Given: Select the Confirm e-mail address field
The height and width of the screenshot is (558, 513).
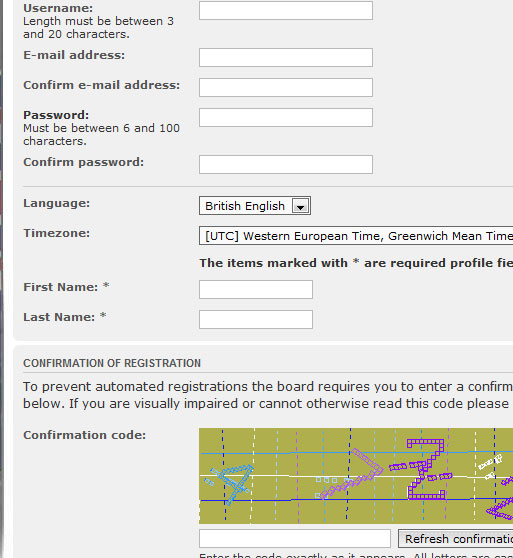Looking at the screenshot, I should click(286, 87).
